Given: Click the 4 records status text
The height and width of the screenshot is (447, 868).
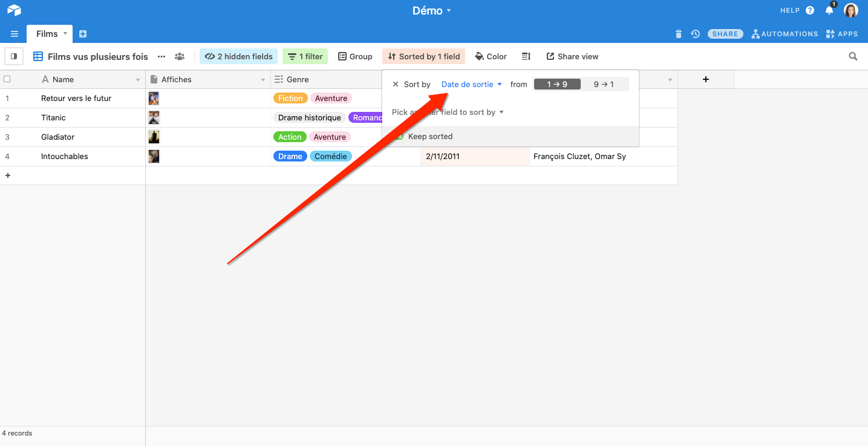Looking at the screenshot, I should coord(17,433).
